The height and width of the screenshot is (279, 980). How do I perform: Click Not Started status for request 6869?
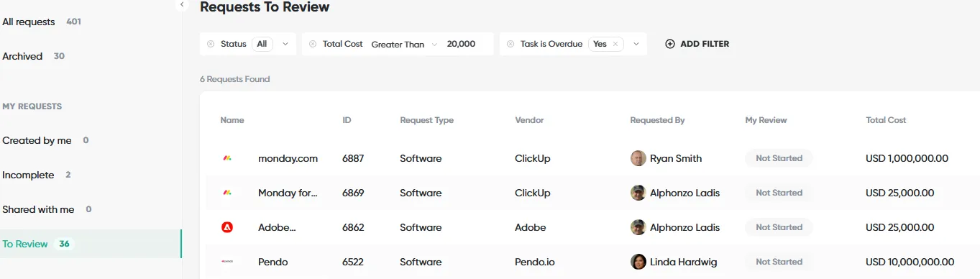779,193
